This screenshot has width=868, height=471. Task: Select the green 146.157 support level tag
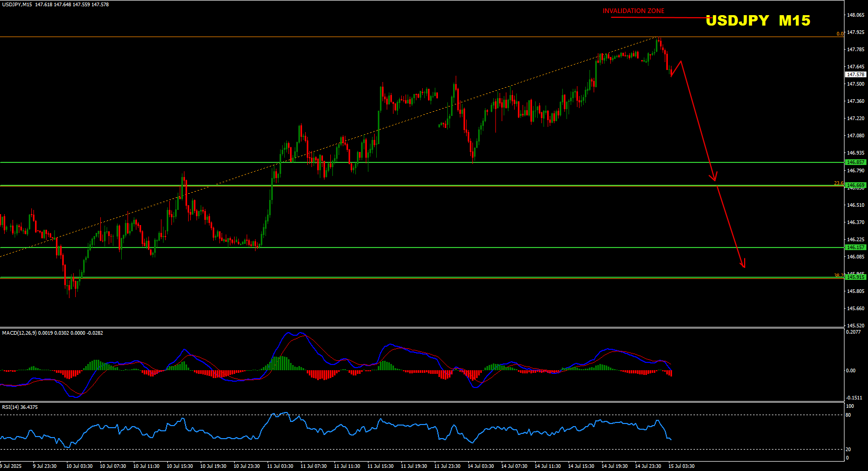point(855,248)
